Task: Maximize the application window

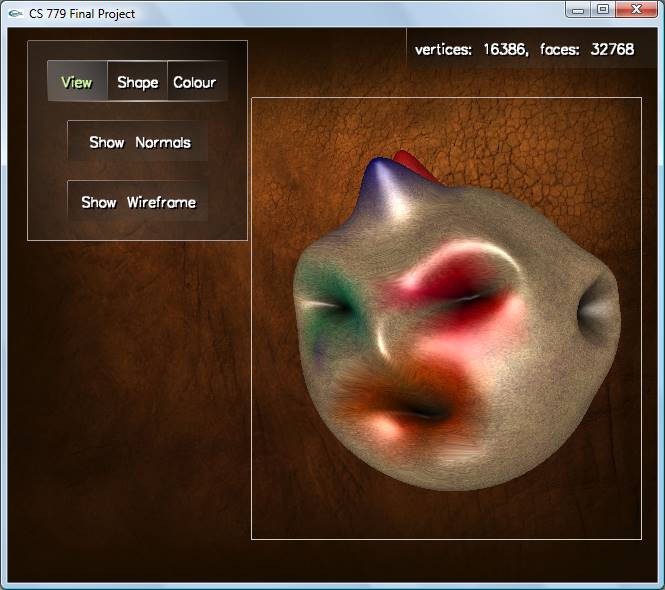Action: (602, 9)
